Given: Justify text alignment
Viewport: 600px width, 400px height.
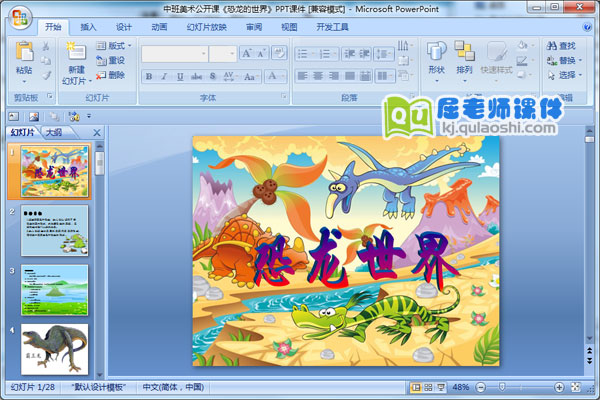Looking at the screenshot, I should [x=349, y=76].
